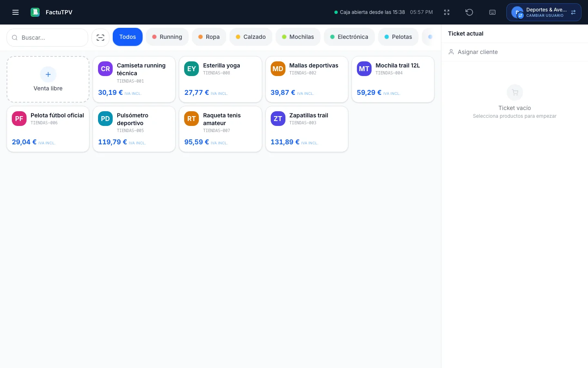Click the EY avatar of Esterilla yoga
Screen dimensions: 588x368
[x=192, y=69]
